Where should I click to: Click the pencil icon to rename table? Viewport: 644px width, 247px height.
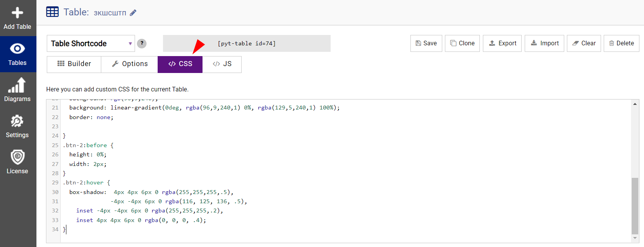coord(133,13)
